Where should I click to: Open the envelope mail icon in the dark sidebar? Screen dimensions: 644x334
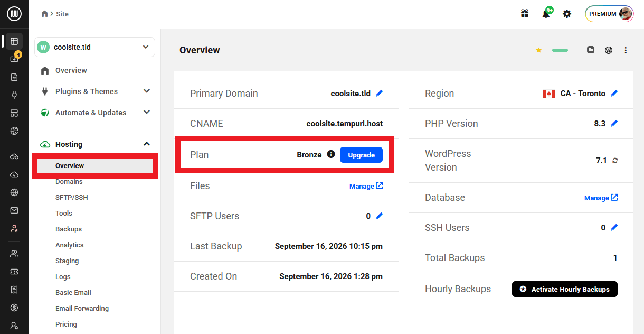click(x=14, y=210)
